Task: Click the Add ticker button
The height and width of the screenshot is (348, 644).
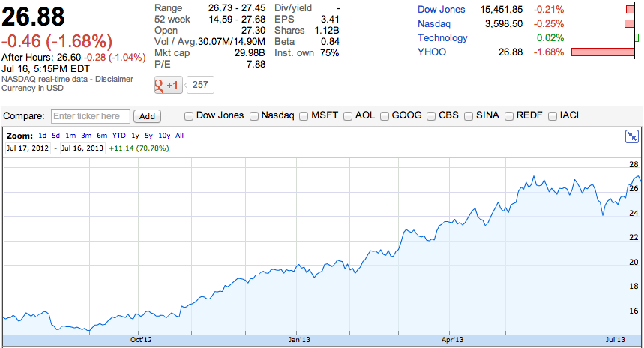Action: (147, 116)
